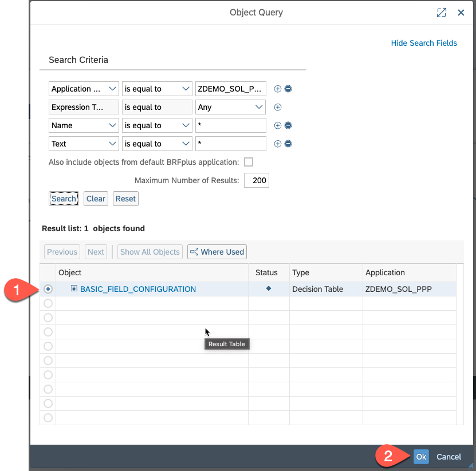
Task: Remove the Name search criterion
Action: pos(288,125)
